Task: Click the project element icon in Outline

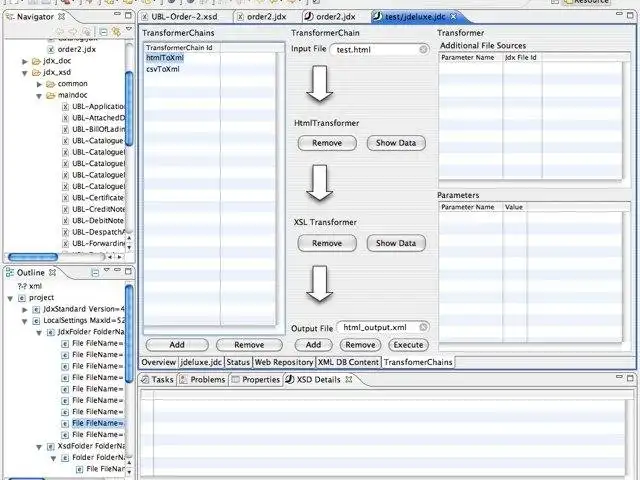Action: click(22, 298)
